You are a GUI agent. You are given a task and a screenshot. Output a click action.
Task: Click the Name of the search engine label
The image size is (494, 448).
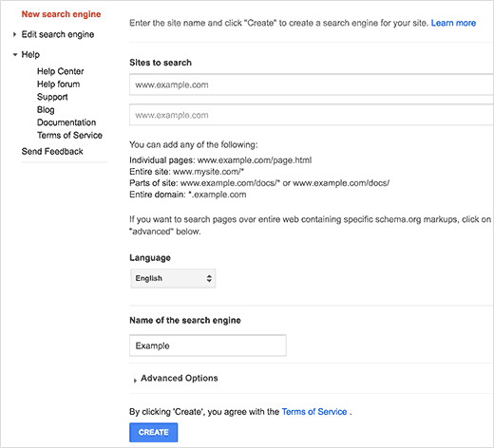pos(185,320)
